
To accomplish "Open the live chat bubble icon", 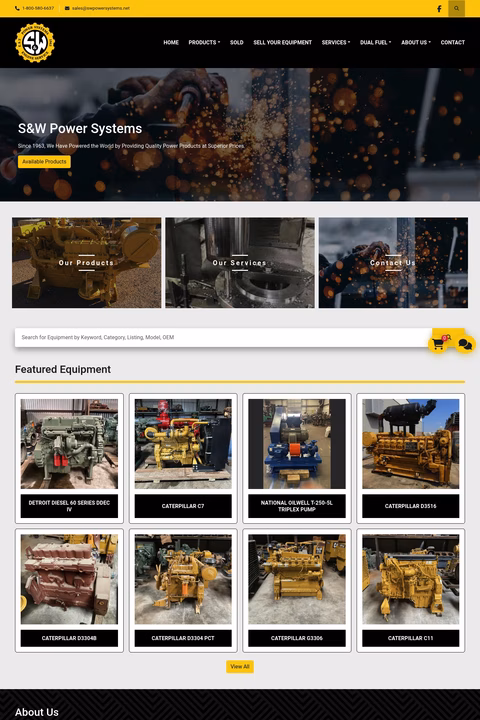I will (x=465, y=344).
